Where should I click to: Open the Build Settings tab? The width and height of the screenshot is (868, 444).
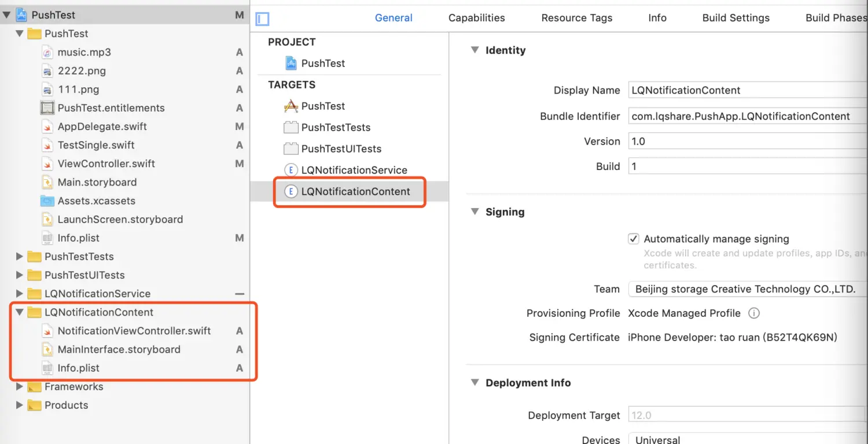[x=736, y=18]
